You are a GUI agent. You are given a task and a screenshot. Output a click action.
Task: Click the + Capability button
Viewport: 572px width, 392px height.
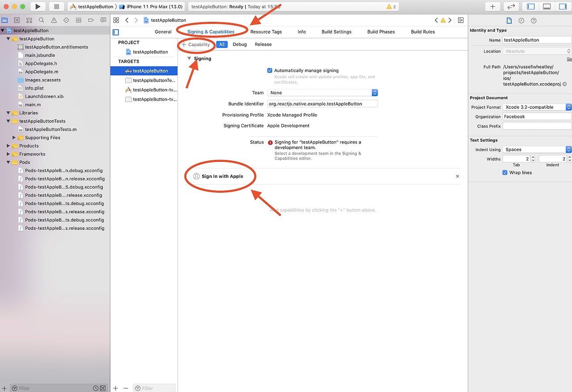tap(196, 45)
